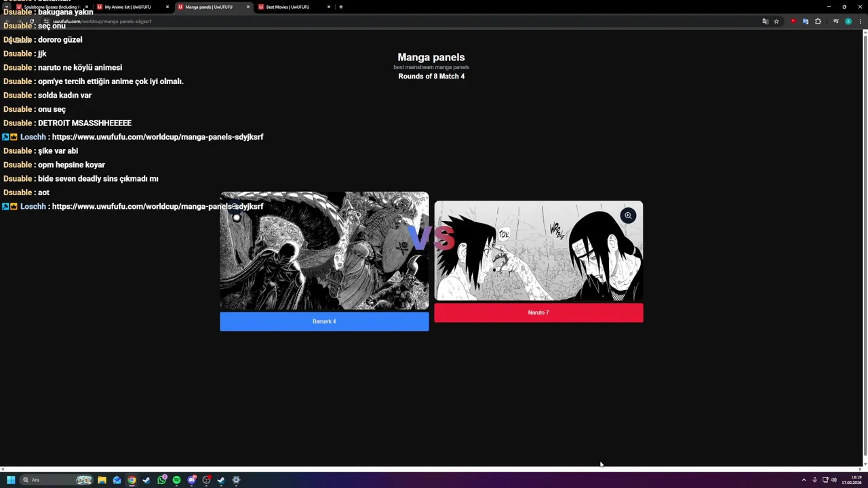Viewport: 868px width, 488px height.
Task: Click the Chrome taskbar icon
Action: [132, 480]
